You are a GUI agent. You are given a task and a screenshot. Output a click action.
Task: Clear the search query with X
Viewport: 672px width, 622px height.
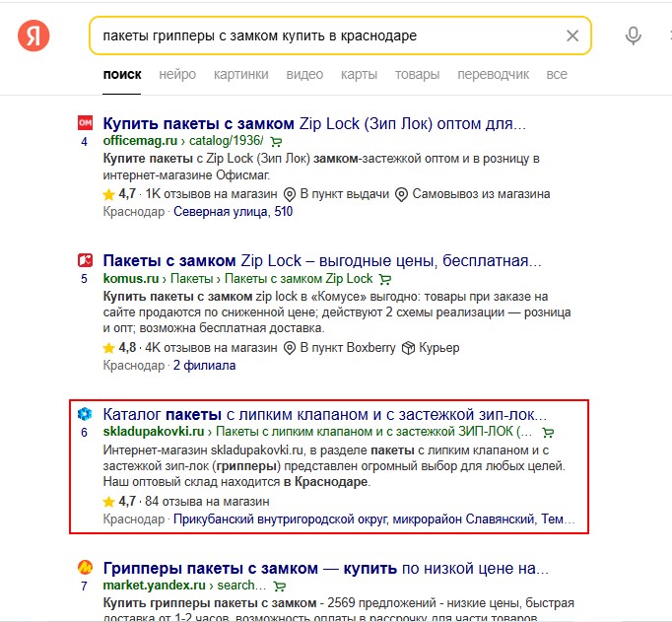pyautogui.click(x=572, y=35)
